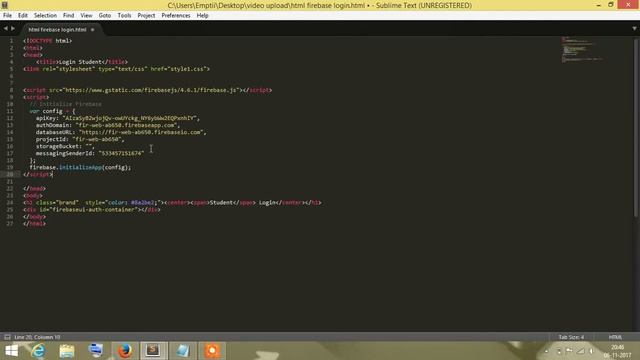Restore down the Sublime Text window

coord(611,5)
